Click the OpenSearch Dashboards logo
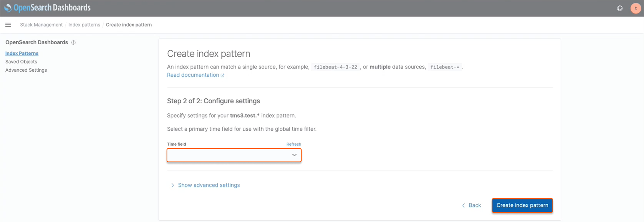This screenshot has width=644, height=222. click(x=47, y=8)
